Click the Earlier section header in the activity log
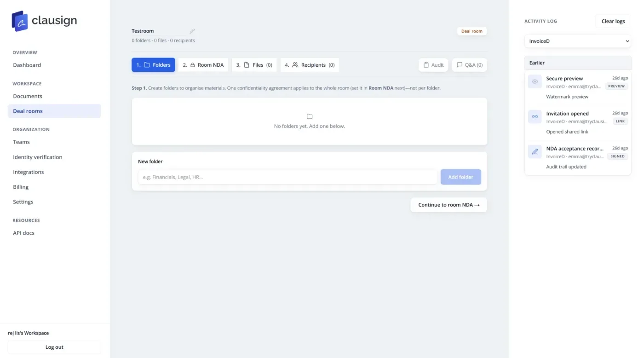 [578, 63]
